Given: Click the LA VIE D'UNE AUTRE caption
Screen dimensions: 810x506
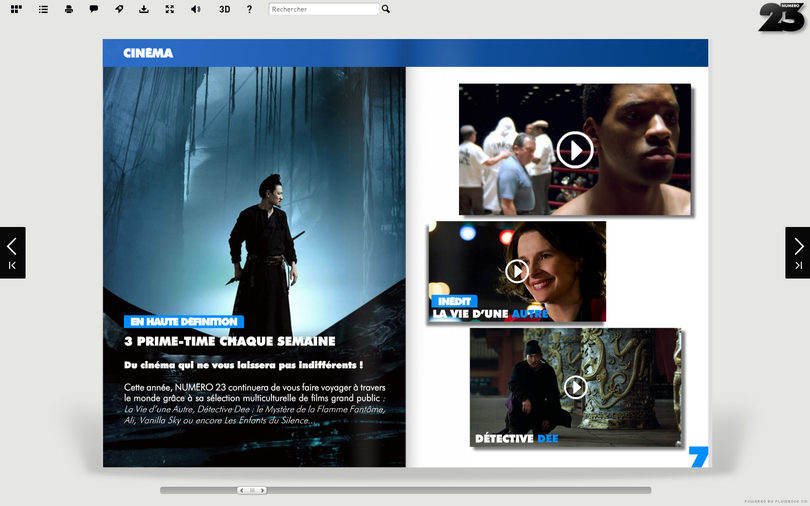Looking at the screenshot, I should pyautogui.click(x=490, y=314).
